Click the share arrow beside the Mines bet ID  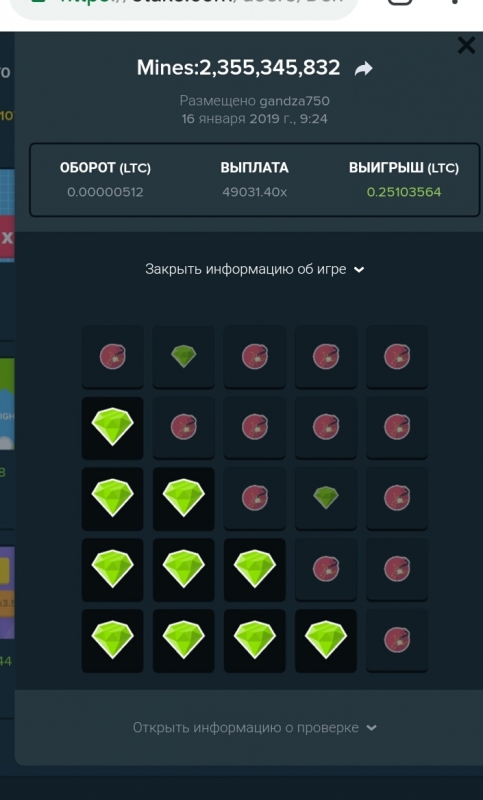(x=364, y=68)
